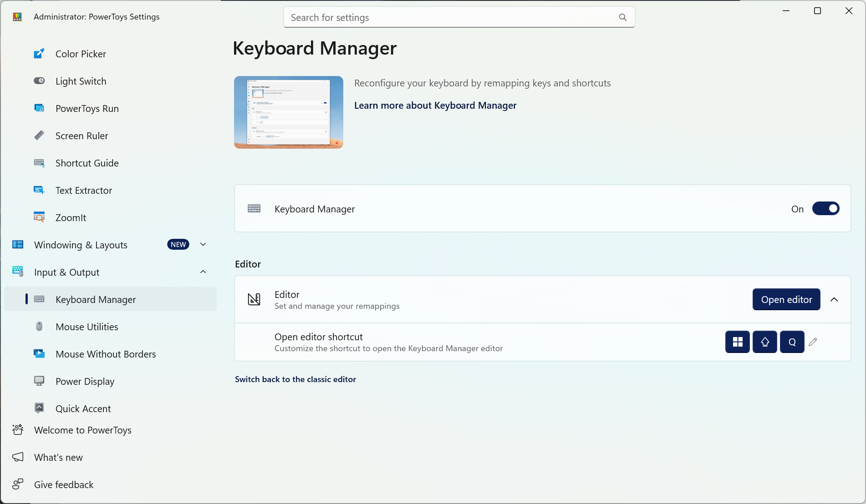Click the Editor remapping icon on card
This screenshot has height=504, width=866.
point(254,299)
